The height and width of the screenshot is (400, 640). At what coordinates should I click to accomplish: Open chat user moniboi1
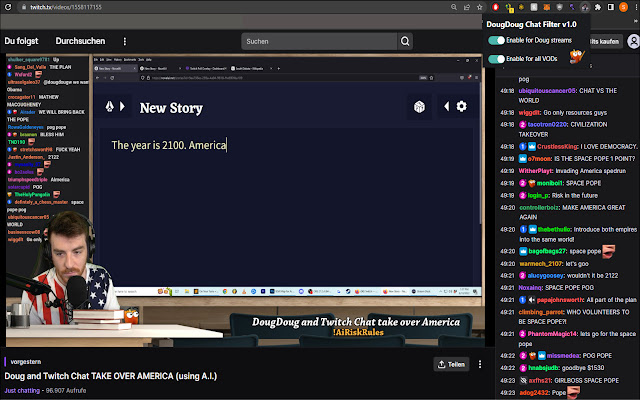(x=550, y=183)
